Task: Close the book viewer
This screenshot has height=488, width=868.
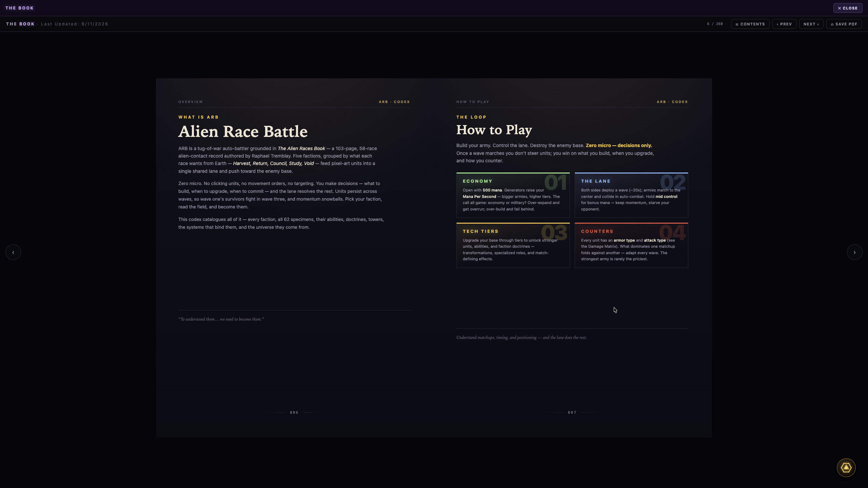Action: (x=848, y=8)
